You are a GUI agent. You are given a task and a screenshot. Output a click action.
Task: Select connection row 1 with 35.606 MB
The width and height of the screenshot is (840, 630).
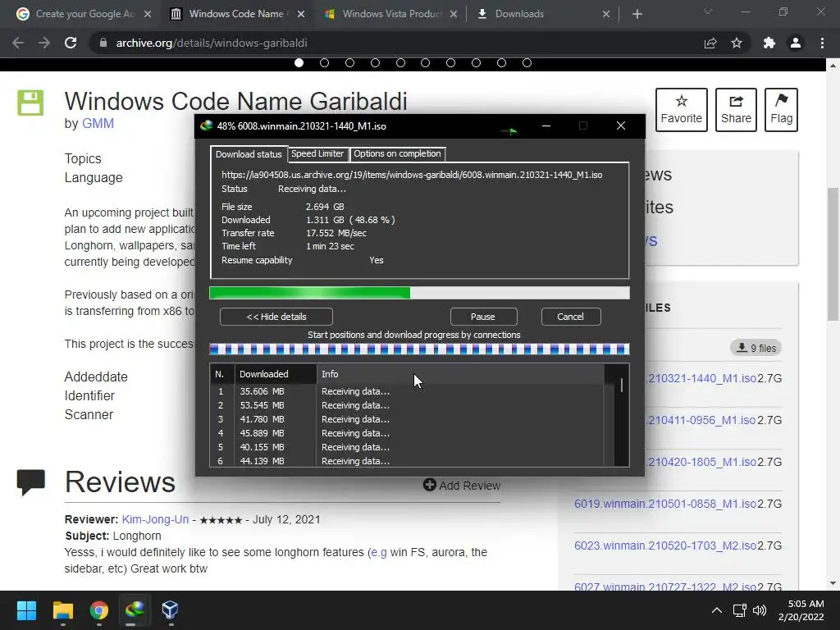(407, 391)
